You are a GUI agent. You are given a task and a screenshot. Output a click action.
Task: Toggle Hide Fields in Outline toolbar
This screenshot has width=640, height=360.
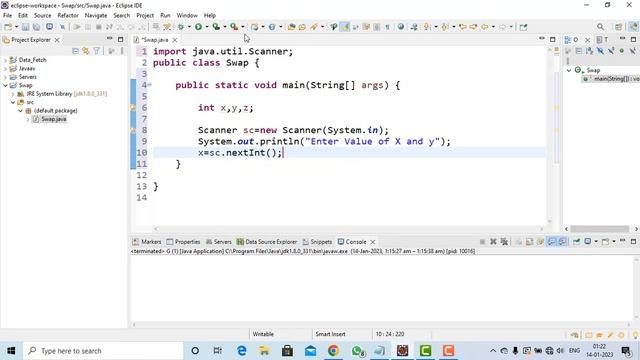(x=600, y=51)
